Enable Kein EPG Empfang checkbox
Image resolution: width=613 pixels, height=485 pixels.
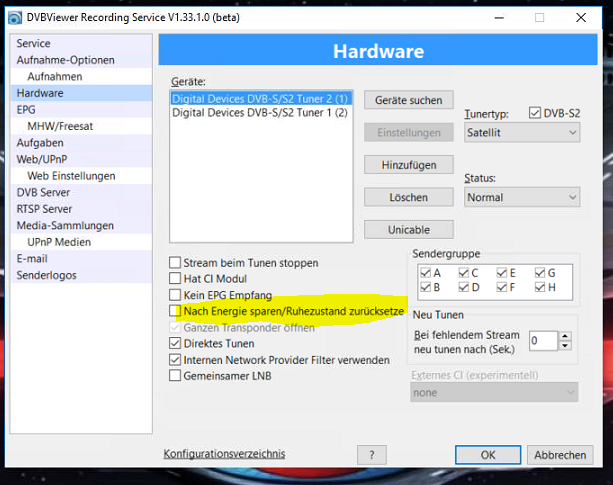coord(175,295)
